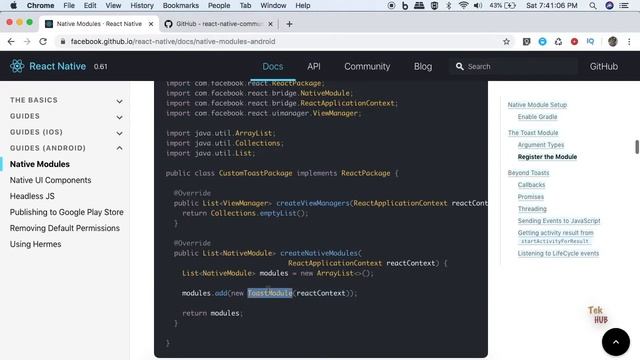Close the GitHub react-native-community tab

click(270, 24)
